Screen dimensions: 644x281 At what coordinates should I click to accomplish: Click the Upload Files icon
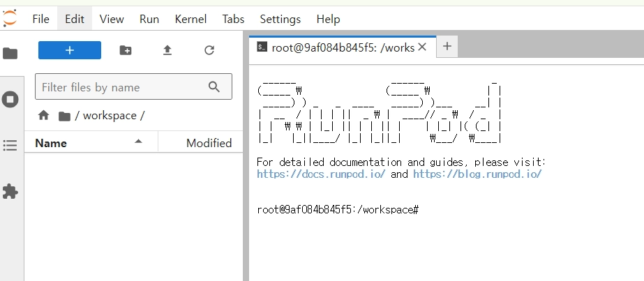167,50
